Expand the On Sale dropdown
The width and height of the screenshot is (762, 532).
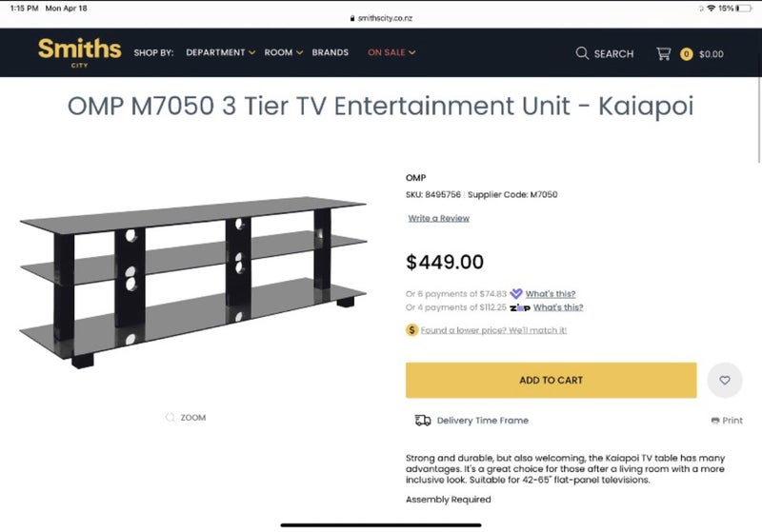pos(391,53)
